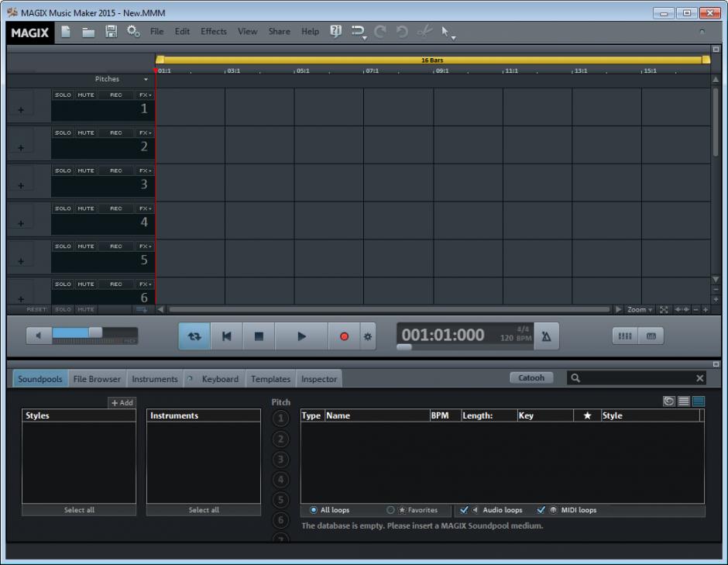Switch to the Instruments tab

[155, 379]
